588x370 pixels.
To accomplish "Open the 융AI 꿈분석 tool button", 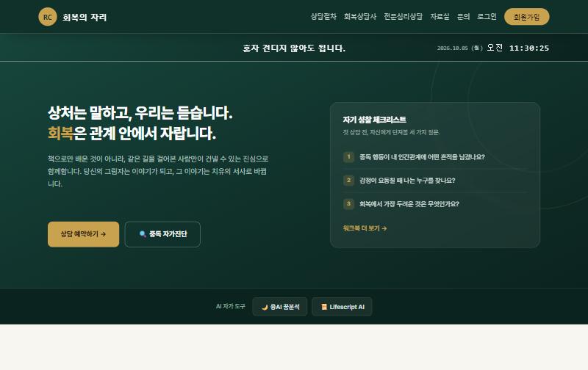I will coord(280,307).
